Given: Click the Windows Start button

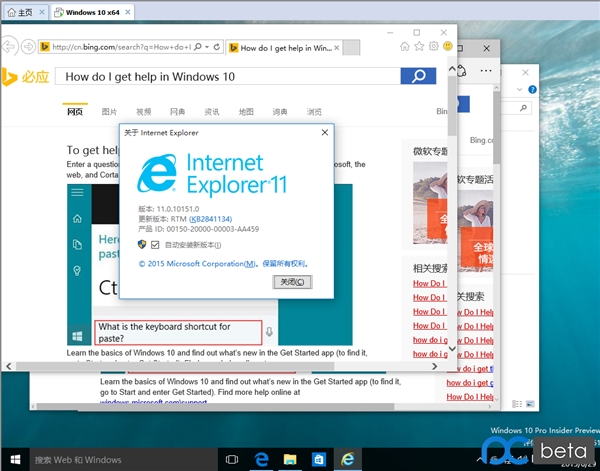Looking at the screenshot, I should coord(13,460).
